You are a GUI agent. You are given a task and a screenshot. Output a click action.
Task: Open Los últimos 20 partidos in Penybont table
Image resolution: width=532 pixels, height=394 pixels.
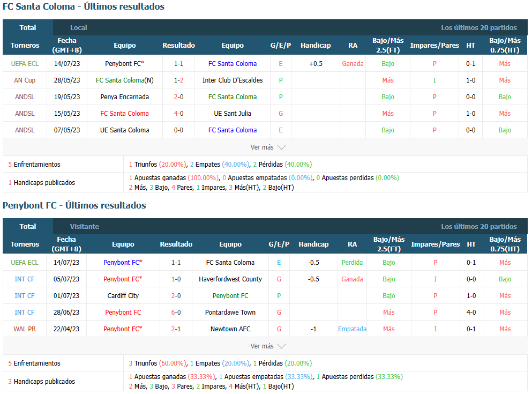[479, 226]
